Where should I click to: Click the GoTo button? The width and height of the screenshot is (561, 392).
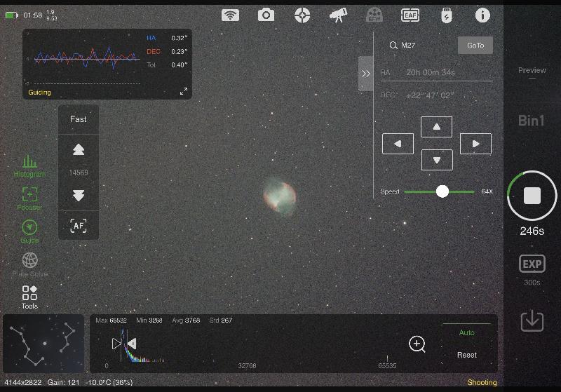pos(475,46)
